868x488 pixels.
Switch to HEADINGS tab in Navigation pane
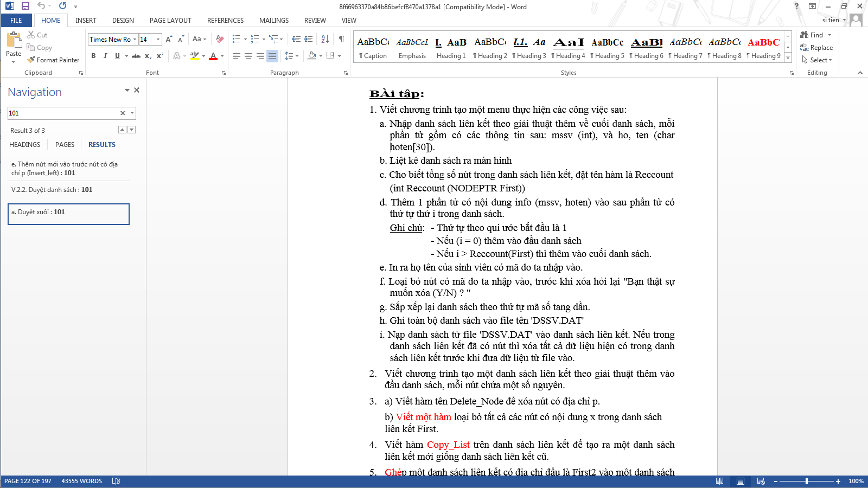pyautogui.click(x=25, y=145)
